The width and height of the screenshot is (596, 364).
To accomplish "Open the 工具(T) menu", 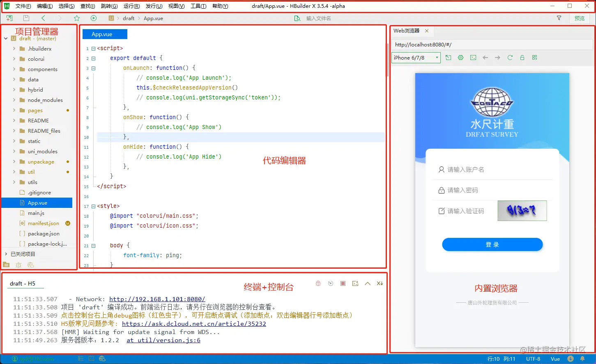I will [198, 6].
